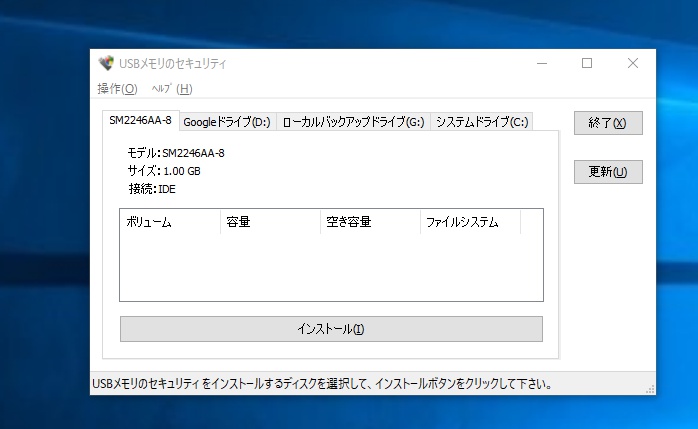Screen dimensions: 698x429
Task: Switch to the システムドライブ(C:) tab
Action: click(x=482, y=122)
